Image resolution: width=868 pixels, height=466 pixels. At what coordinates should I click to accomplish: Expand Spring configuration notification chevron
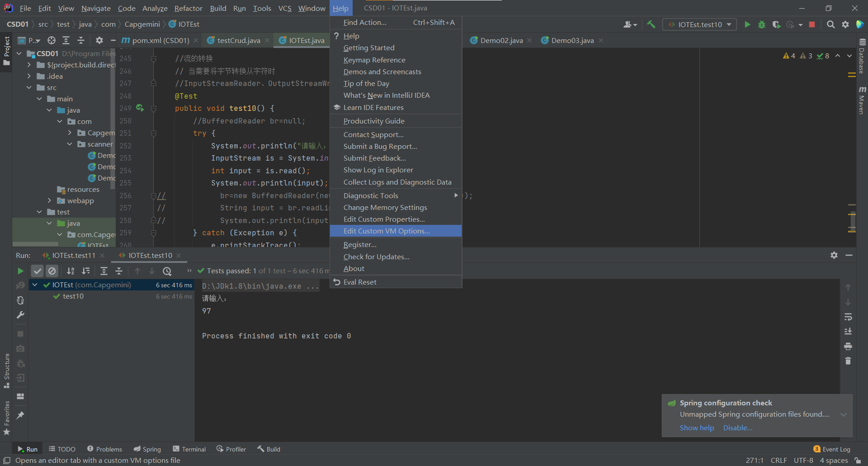844,414
